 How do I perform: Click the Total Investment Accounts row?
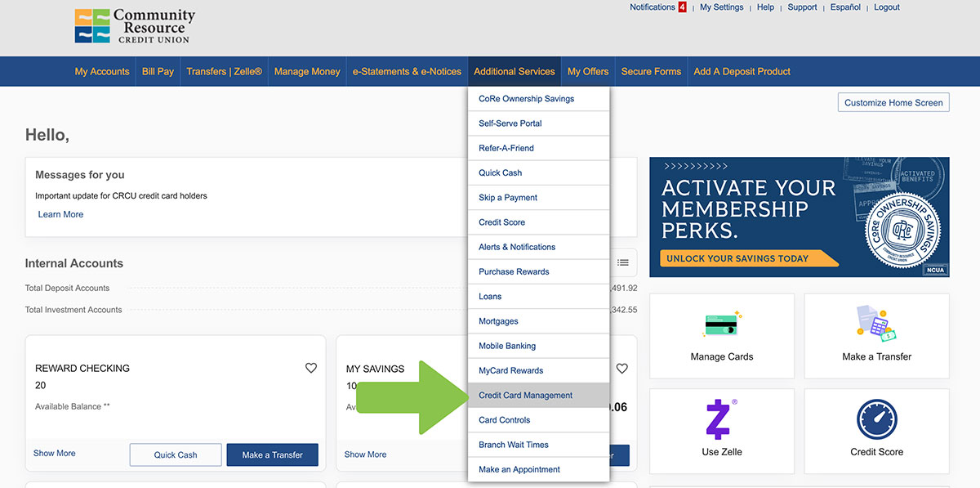point(331,310)
